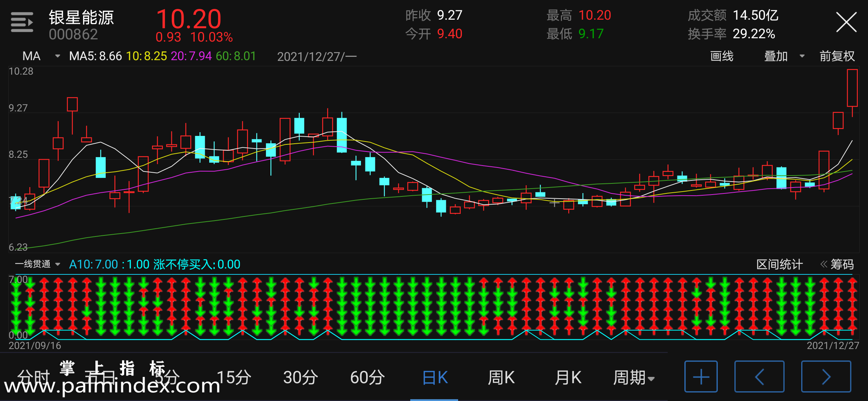The height and width of the screenshot is (401, 868).
Task: Open the 一线贯通 indicator dropdown
Action: pos(37,264)
